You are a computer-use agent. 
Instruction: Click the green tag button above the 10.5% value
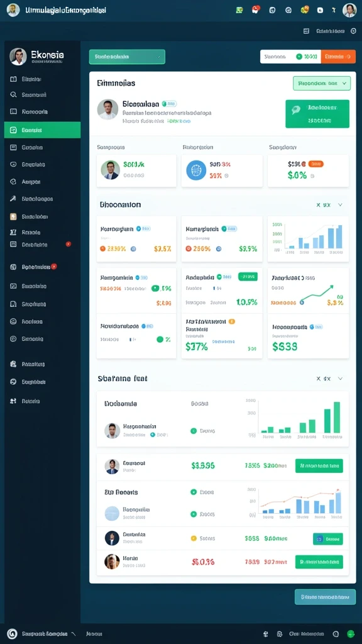pyautogui.click(x=248, y=277)
